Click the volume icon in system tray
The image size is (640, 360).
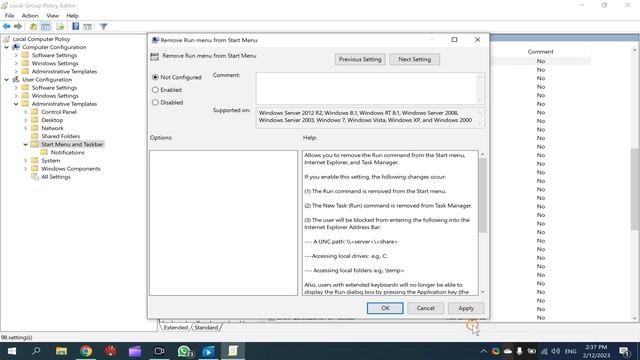[x=556, y=351]
